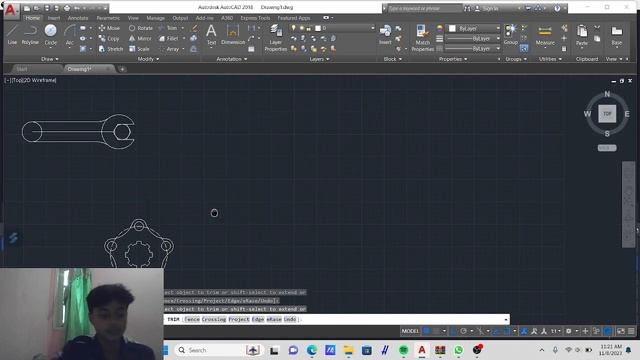
Task: Toggle snap mode in status bar
Action: click(x=436, y=331)
